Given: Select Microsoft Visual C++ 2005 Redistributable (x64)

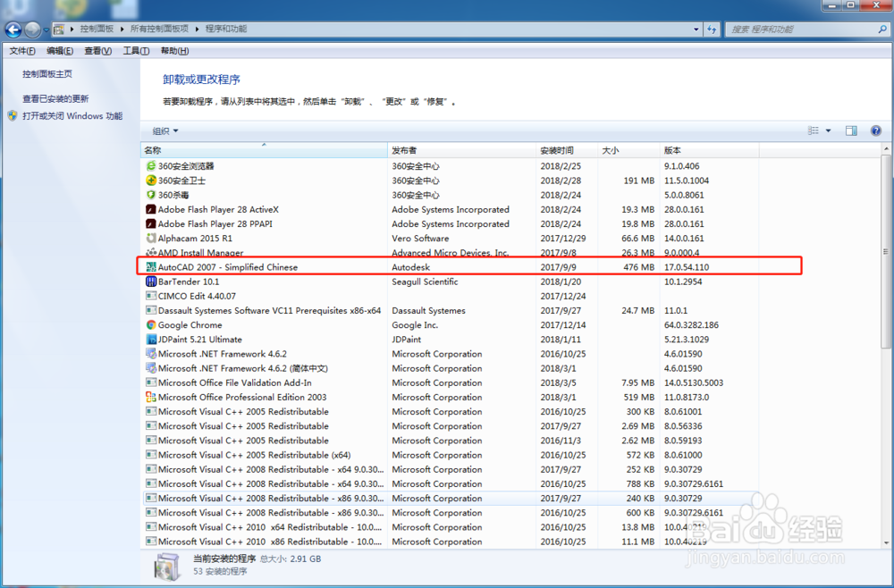Looking at the screenshot, I should (450, 455).
